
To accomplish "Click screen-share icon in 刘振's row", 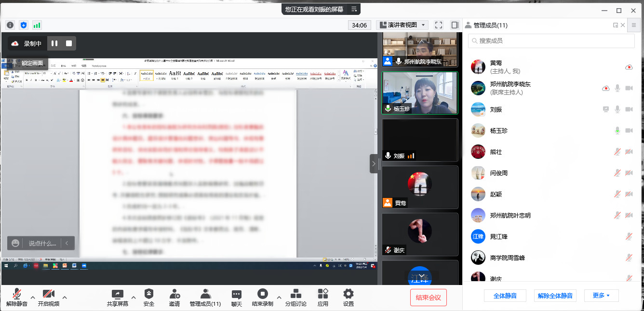I will click(606, 109).
